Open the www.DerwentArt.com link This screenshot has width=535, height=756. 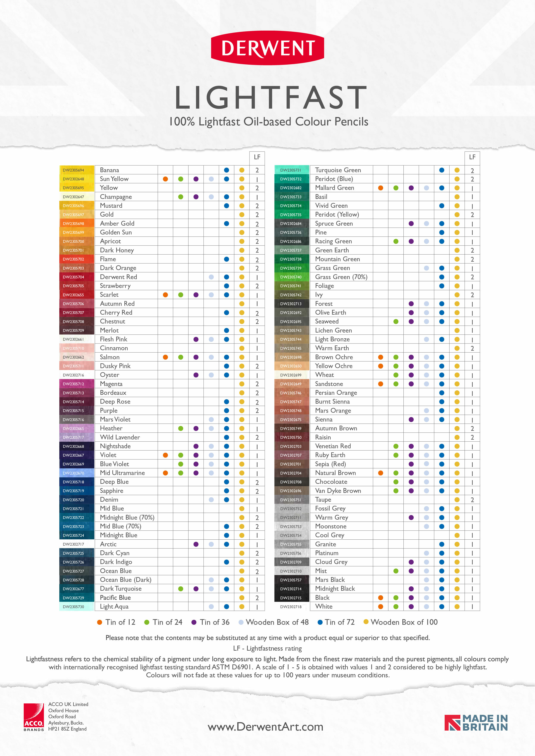point(265,727)
